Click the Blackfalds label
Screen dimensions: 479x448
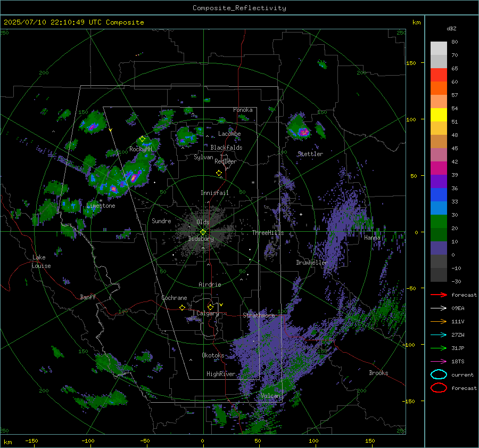tap(226, 148)
